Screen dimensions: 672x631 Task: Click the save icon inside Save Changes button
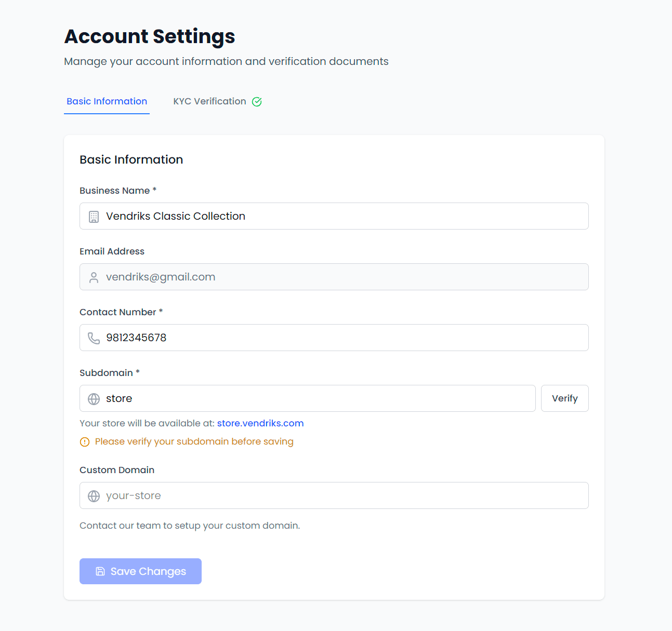tap(99, 571)
